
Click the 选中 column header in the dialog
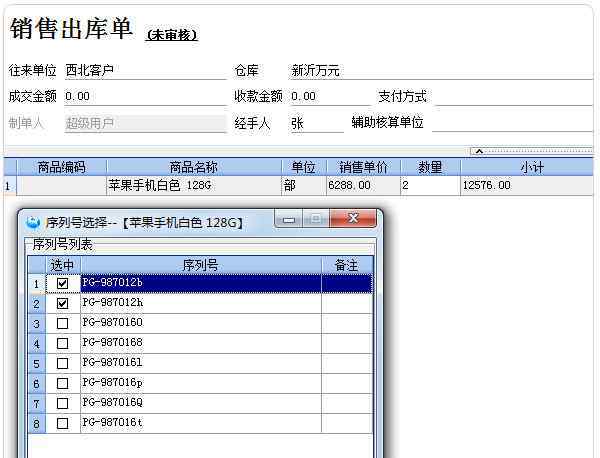[x=62, y=265]
